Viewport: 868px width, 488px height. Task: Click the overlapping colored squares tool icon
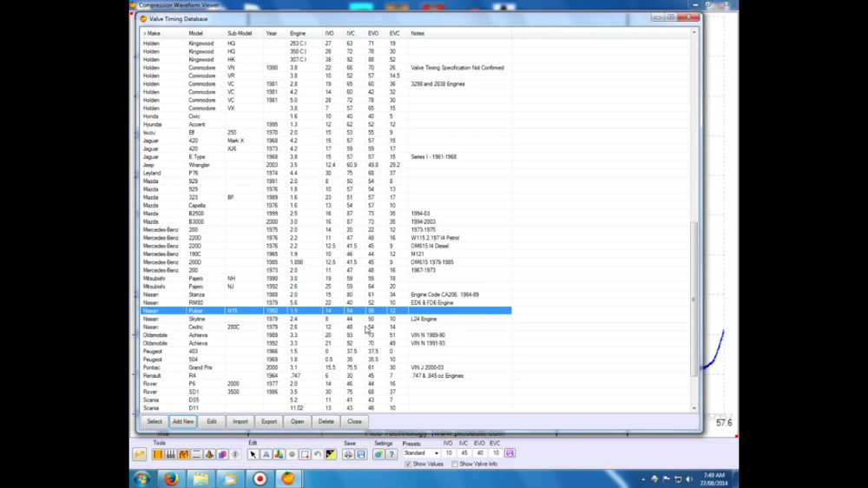(222, 454)
